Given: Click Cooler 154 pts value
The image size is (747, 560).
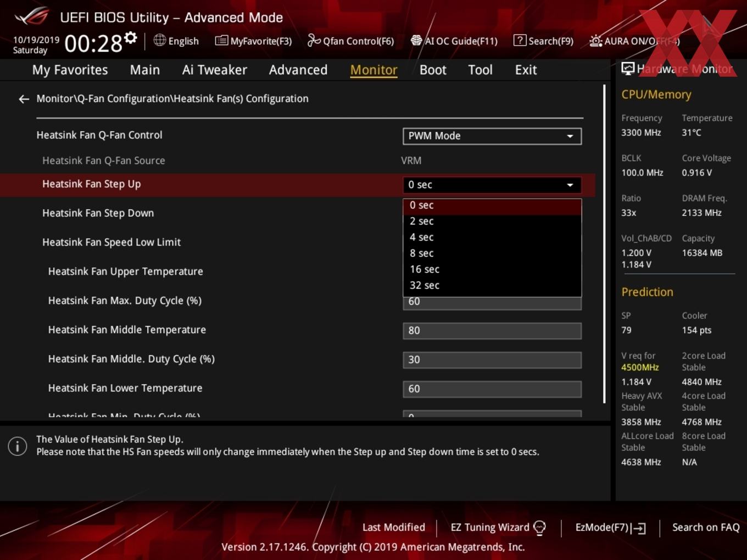Looking at the screenshot, I should tap(696, 330).
